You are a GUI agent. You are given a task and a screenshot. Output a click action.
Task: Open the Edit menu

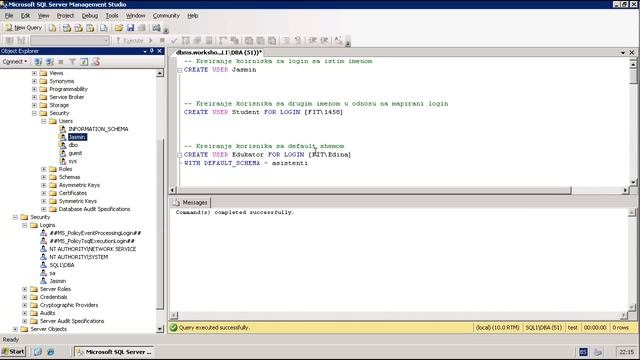(x=25, y=16)
